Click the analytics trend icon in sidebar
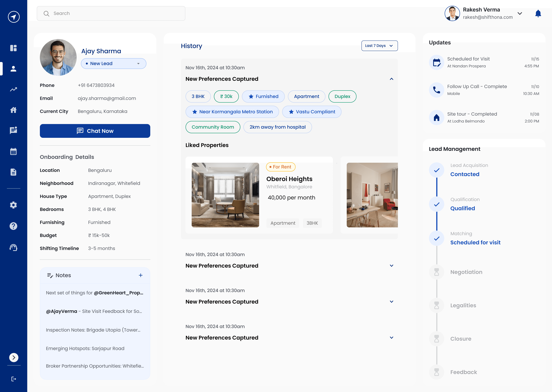 click(14, 89)
